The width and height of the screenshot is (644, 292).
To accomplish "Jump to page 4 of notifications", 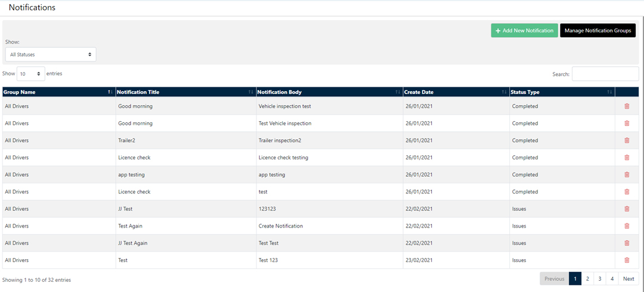I will [612, 279].
